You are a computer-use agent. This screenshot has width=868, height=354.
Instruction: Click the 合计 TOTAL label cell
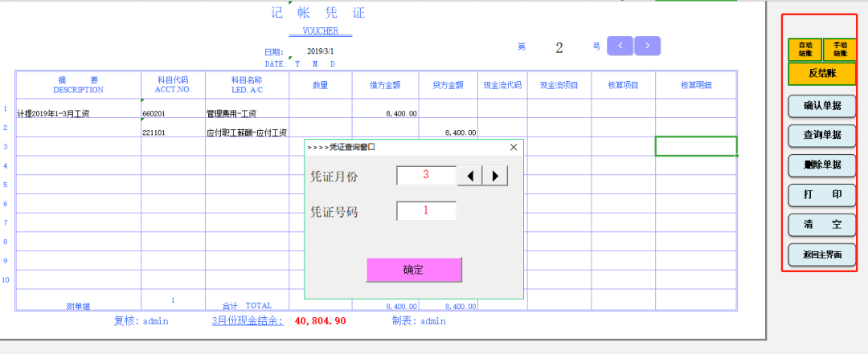point(247,299)
